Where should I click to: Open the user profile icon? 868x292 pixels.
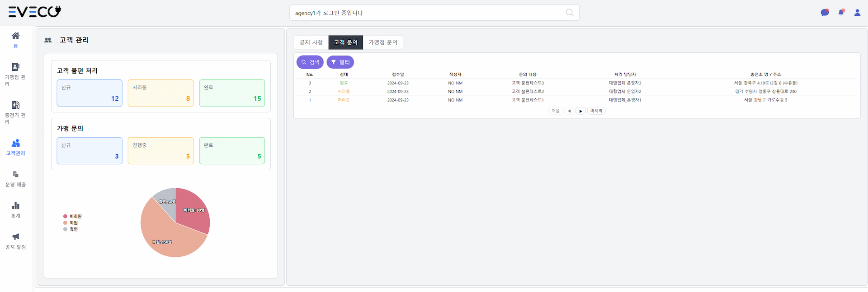[x=857, y=13]
